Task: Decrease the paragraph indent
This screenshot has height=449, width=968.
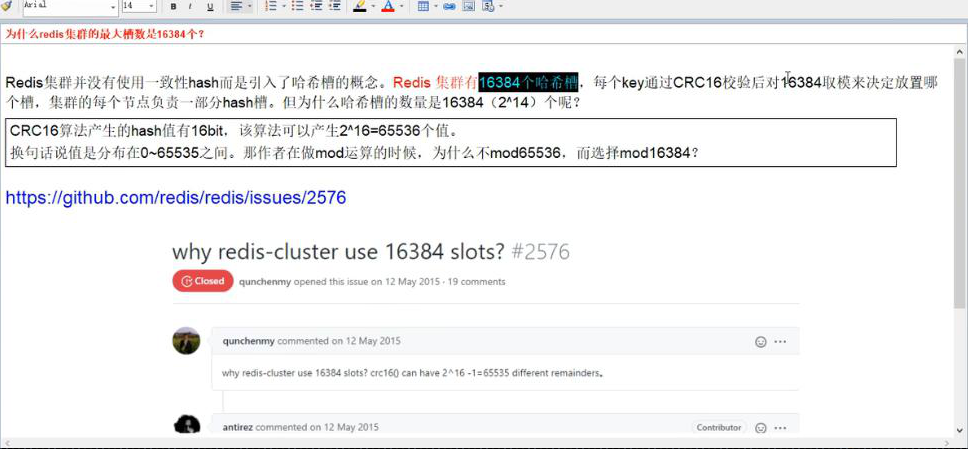Action: [x=316, y=6]
